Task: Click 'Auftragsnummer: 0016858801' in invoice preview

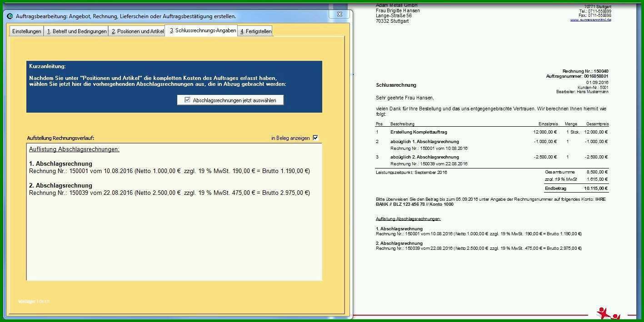Action: click(x=577, y=76)
